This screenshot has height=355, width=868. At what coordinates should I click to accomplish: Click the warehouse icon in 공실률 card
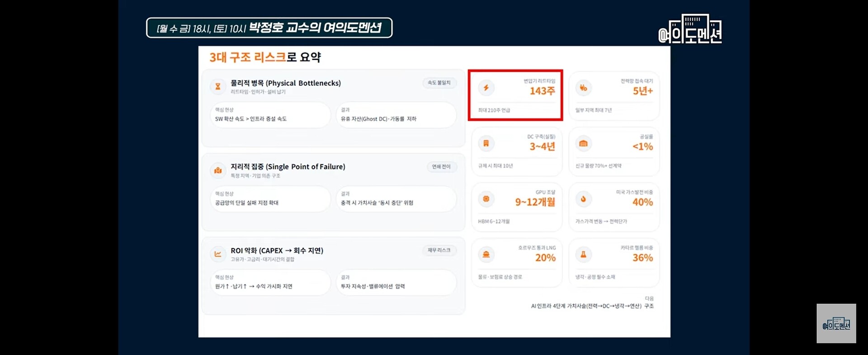[583, 143]
